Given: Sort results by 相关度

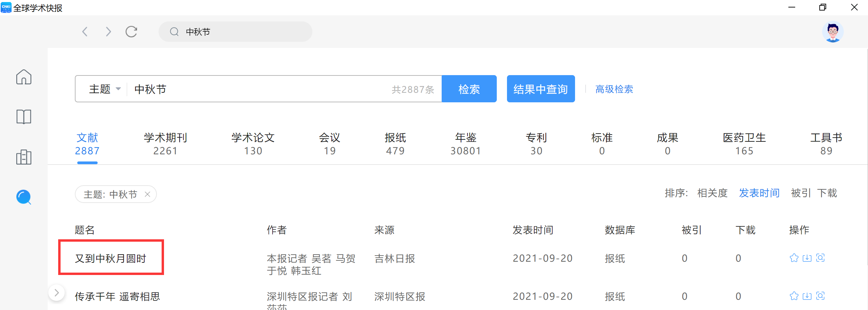Looking at the screenshot, I should click(712, 193).
